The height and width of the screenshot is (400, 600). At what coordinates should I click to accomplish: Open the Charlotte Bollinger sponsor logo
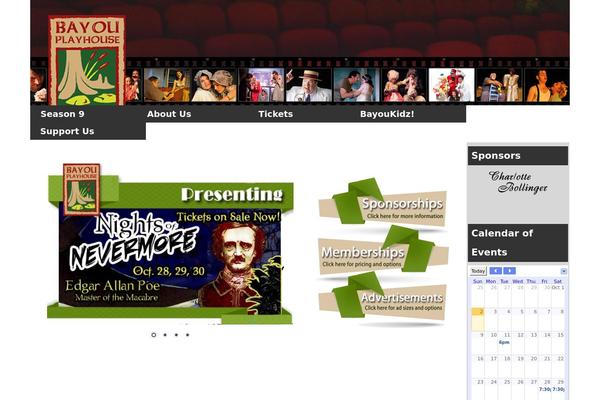(518, 182)
